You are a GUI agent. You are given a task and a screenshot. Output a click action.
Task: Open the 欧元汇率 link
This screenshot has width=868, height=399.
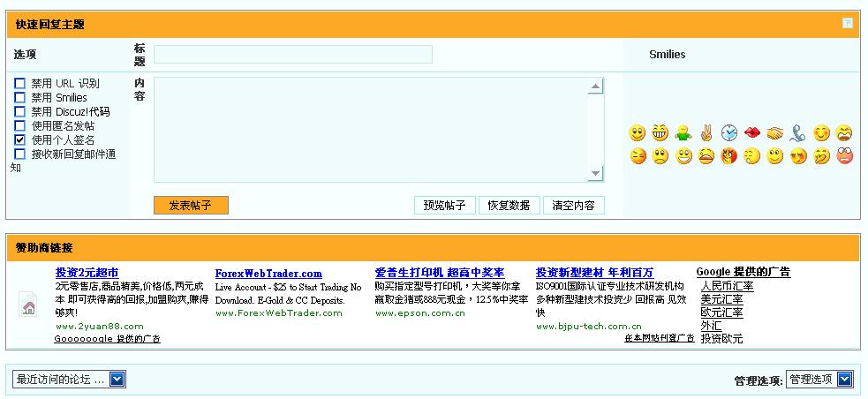tap(721, 312)
